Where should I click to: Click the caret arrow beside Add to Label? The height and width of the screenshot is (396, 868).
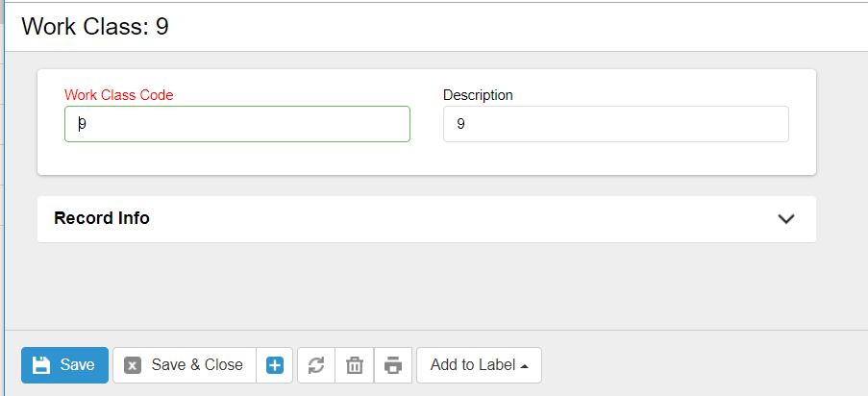coord(525,366)
